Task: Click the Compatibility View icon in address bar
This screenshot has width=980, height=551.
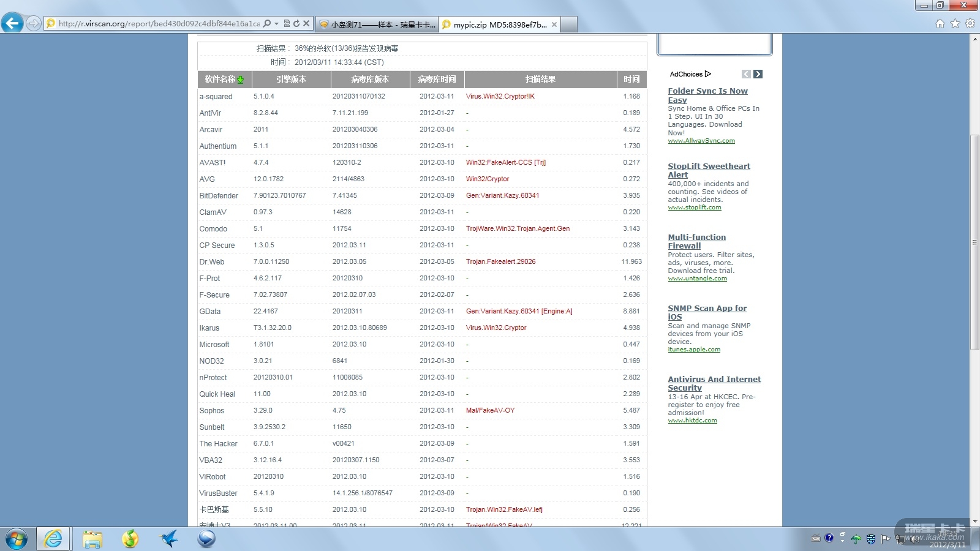Action: coord(287,24)
